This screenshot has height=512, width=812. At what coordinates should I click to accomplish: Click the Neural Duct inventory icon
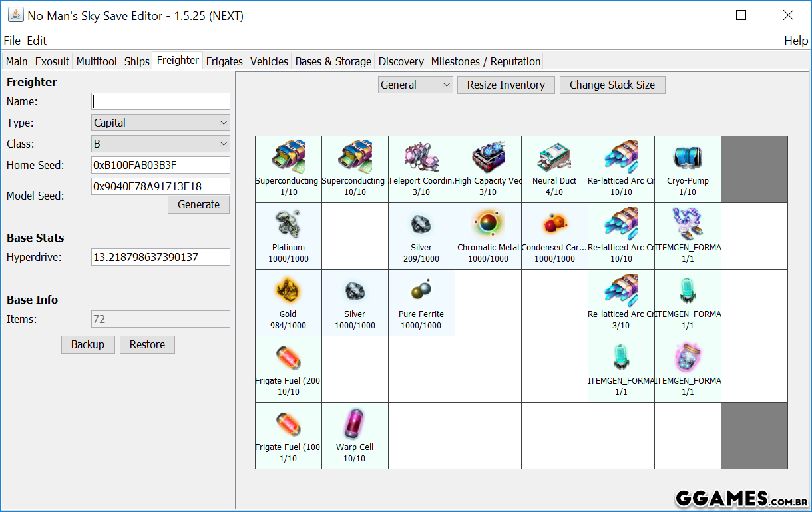point(554,158)
